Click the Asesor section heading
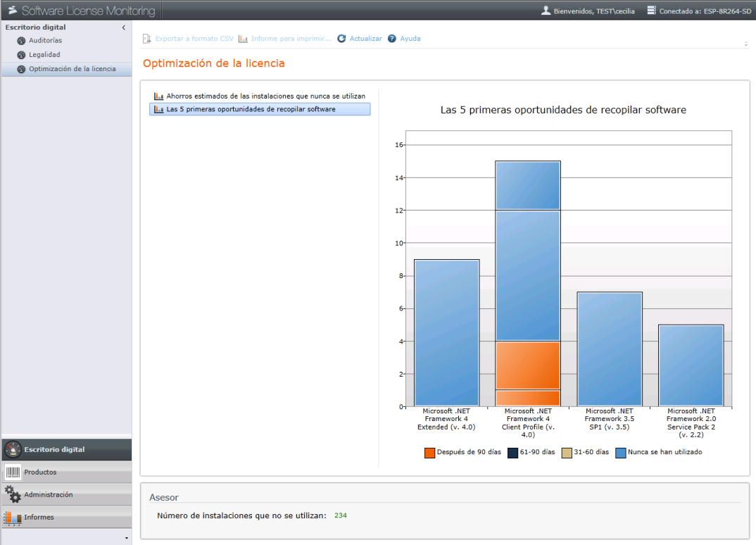This screenshot has height=545, width=756. pos(164,497)
